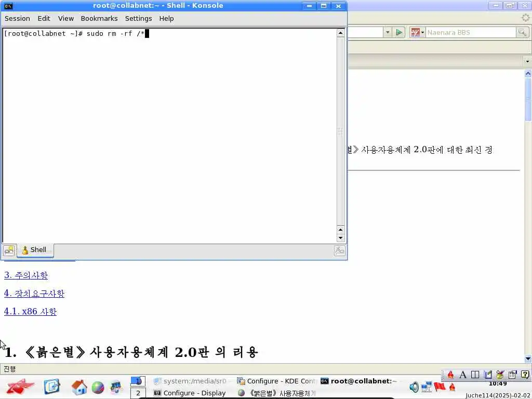
Task: Follow the '4. 잠치요구사항' link
Action: 34,294
